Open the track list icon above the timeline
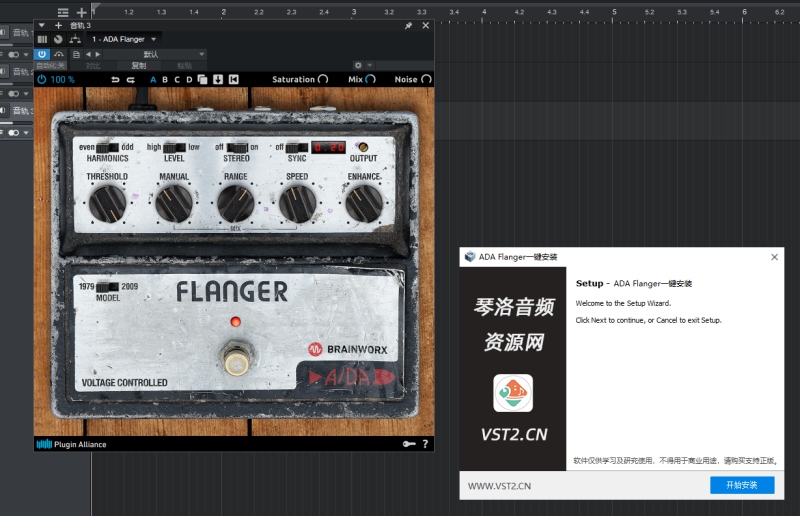Image resolution: width=800 pixels, height=516 pixels. pos(63,12)
